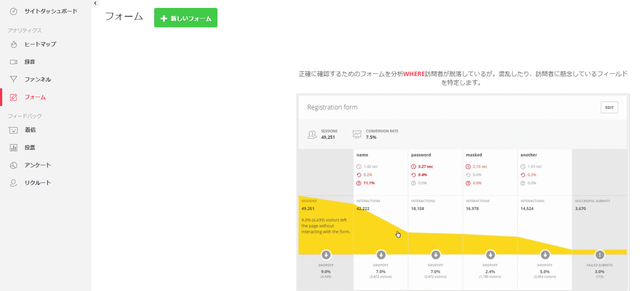Click the failed submits exclamation icon
644x291 pixels.
pyautogui.click(x=600, y=255)
